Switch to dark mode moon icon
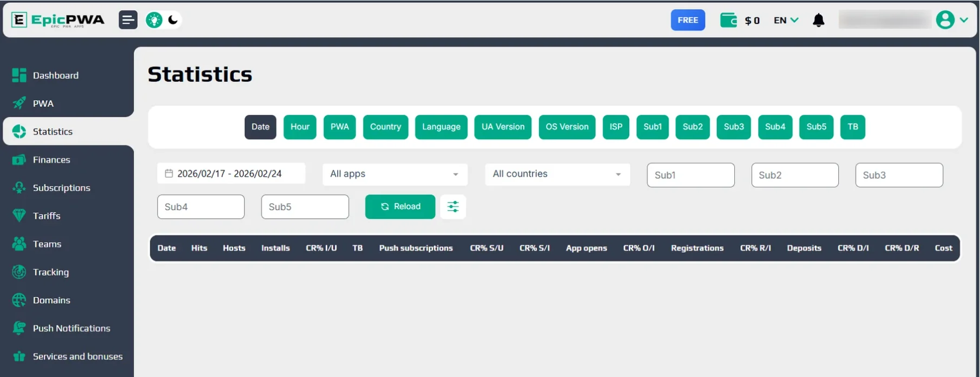This screenshot has width=980, height=377. pos(173,20)
